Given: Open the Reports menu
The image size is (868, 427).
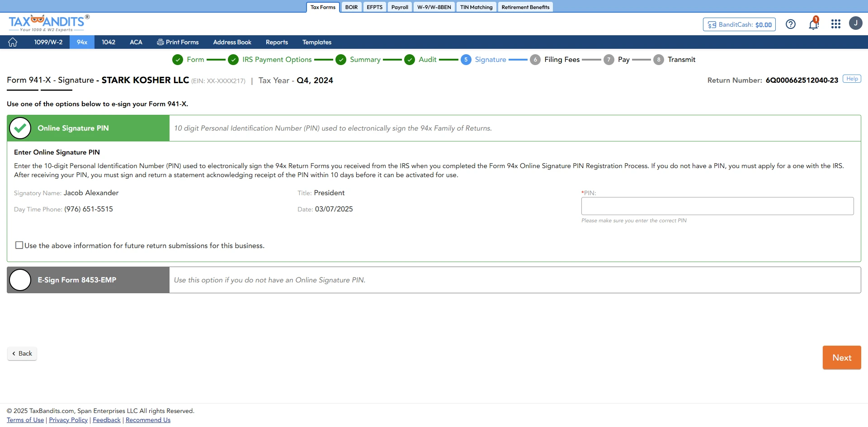Looking at the screenshot, I should point(277,42).
